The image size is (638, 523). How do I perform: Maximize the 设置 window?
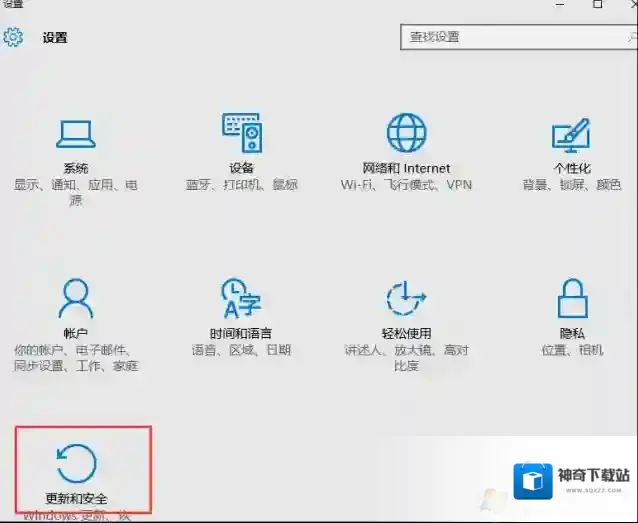pos(597,5)
